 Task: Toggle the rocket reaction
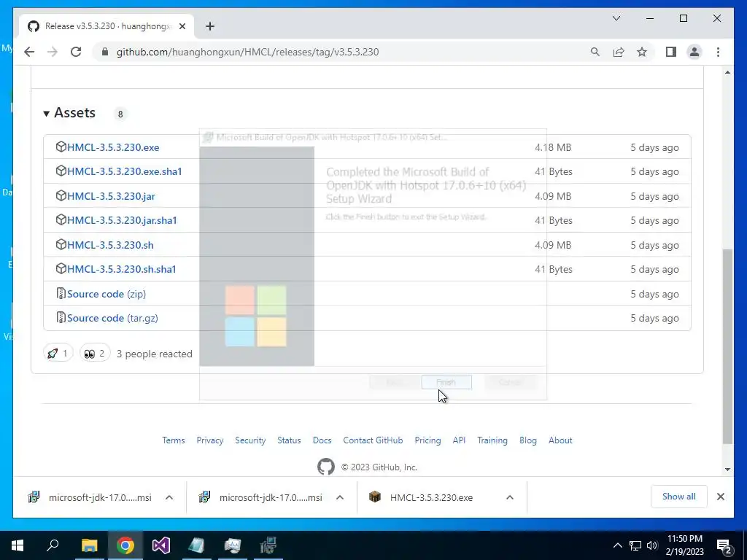[58, 354]
